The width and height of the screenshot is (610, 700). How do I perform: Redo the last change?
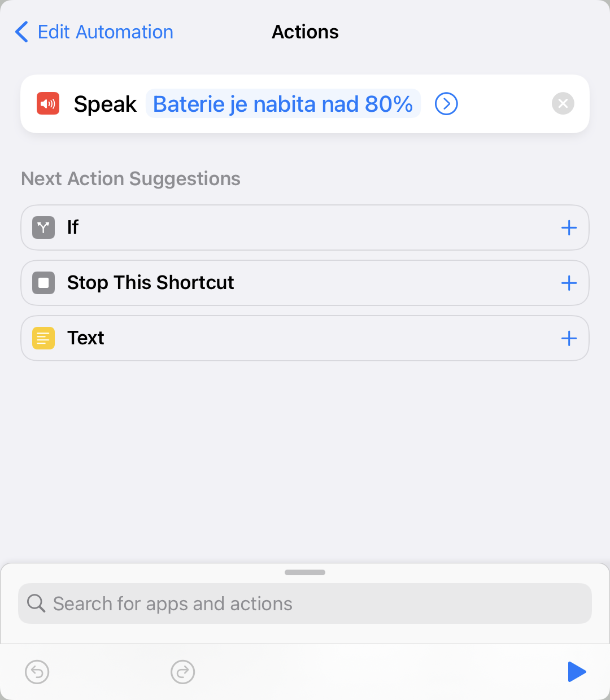coord(182,672)
